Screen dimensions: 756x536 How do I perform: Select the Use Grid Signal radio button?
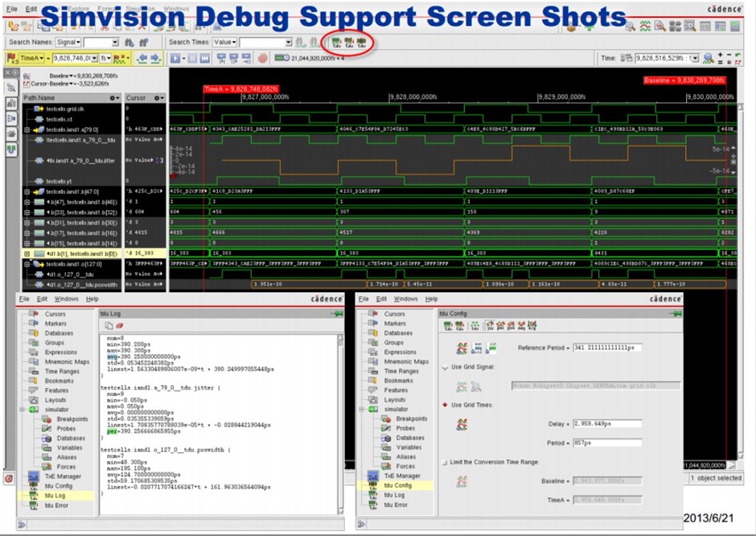coord(446,367)
